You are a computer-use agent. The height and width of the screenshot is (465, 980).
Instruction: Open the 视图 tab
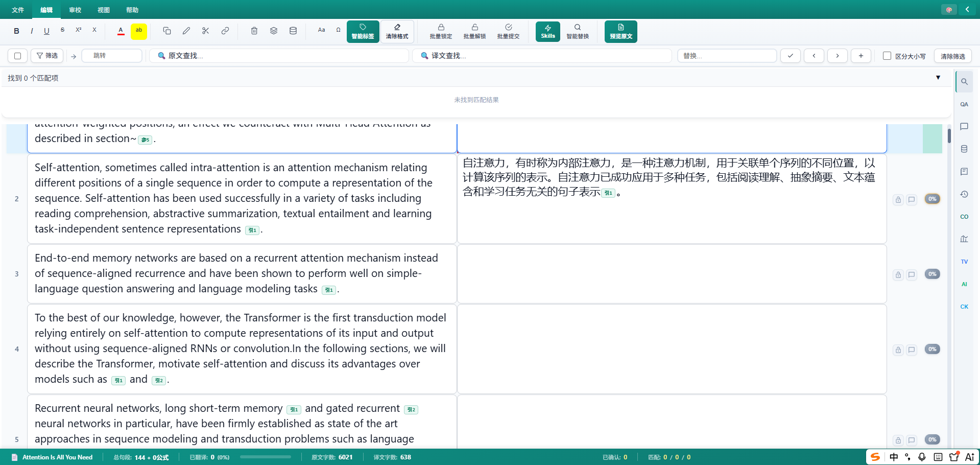[104, 10]
